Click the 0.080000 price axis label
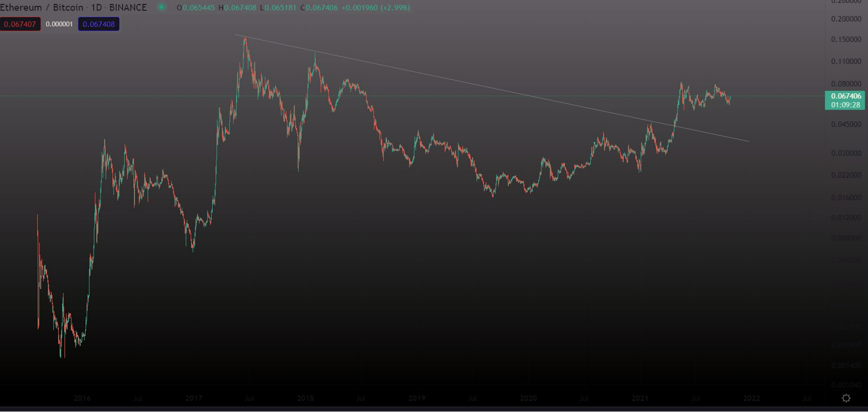Viewport: 868px width, 412px height. click(846, 84)
